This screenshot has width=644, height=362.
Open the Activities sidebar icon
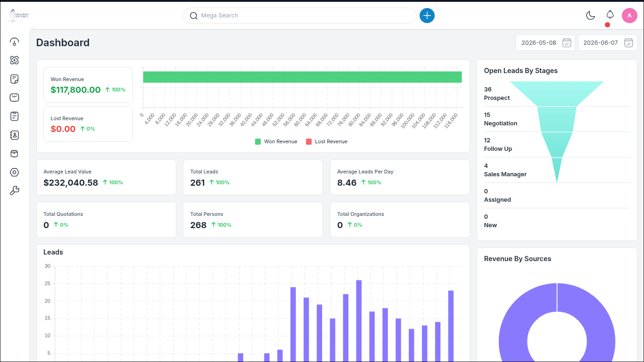click(x=15, y=116)
